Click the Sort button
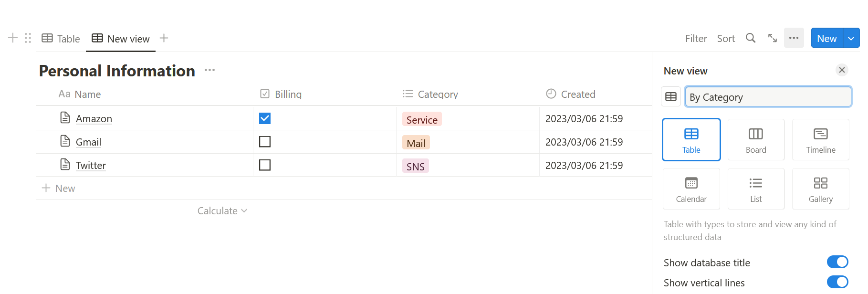The height and width of the screenshot is (294, 868). (x=726, y=39)
